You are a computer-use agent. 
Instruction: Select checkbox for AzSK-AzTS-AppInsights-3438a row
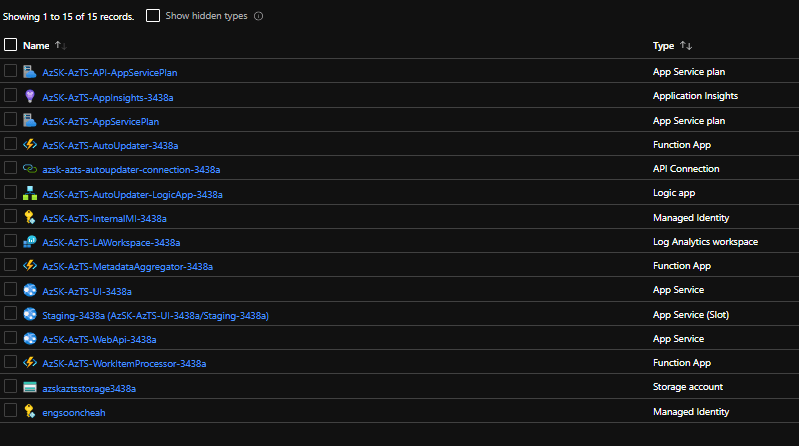[x=10, y=95]
